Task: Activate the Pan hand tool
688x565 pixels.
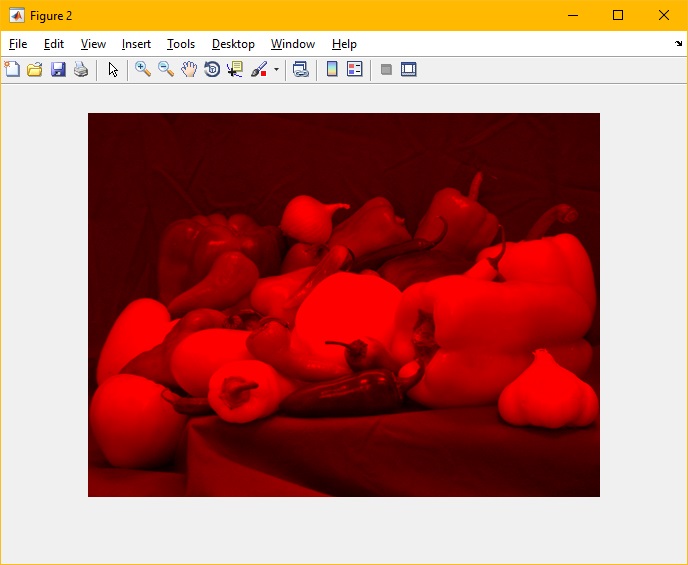Action: click(x=189, y=69)
